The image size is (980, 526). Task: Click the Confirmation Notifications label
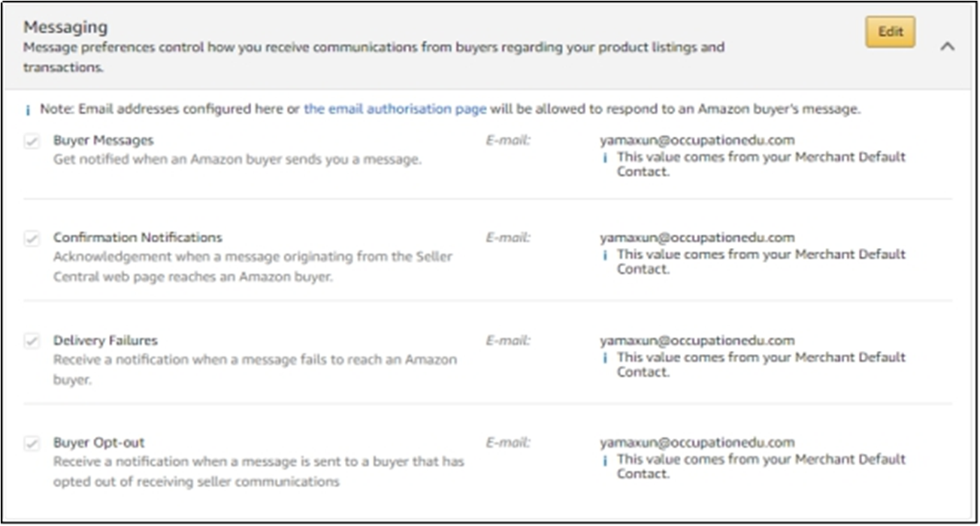138,237
